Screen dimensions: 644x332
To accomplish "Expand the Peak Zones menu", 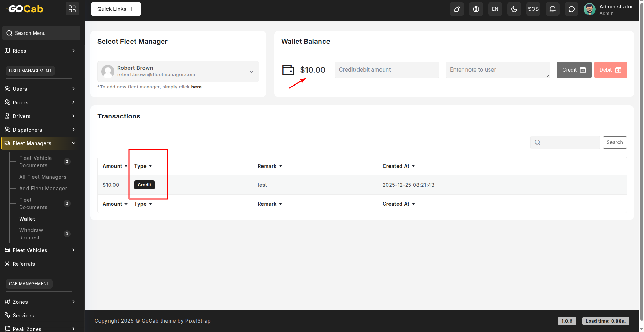I will 40,329.
